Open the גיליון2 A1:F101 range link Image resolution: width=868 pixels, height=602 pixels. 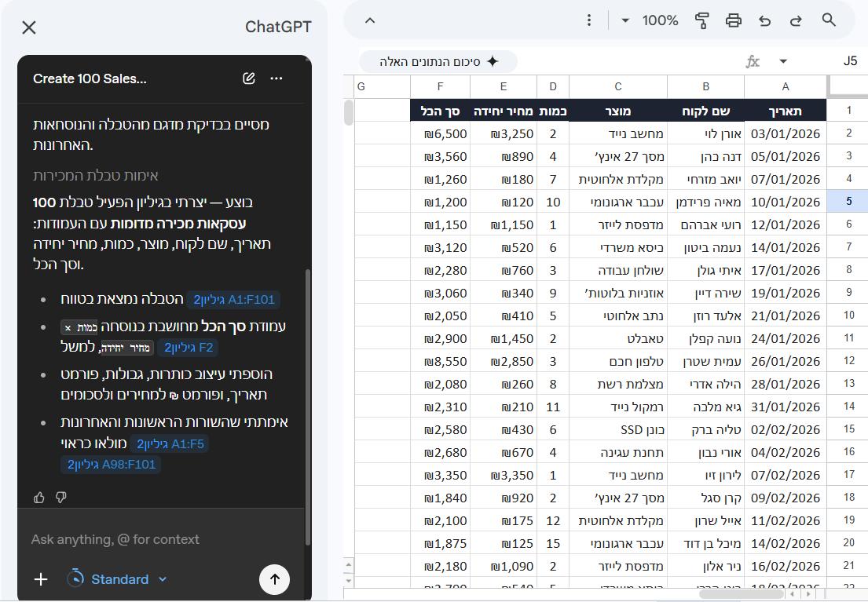click(x=233, y=300)
